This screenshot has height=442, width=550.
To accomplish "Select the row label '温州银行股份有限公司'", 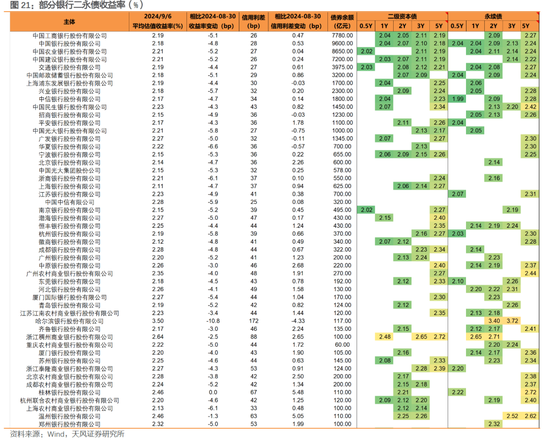I will 69,416.
